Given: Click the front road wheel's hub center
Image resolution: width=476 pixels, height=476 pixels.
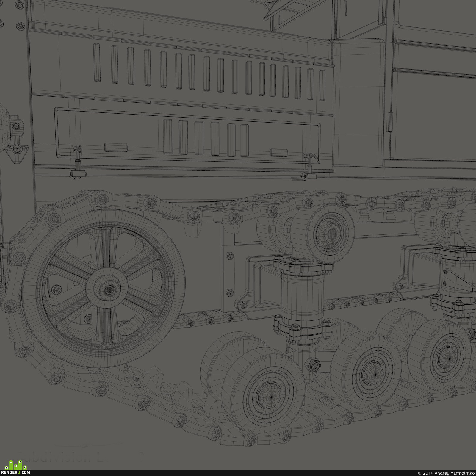Looking at the screenshot, I should 271,397.
